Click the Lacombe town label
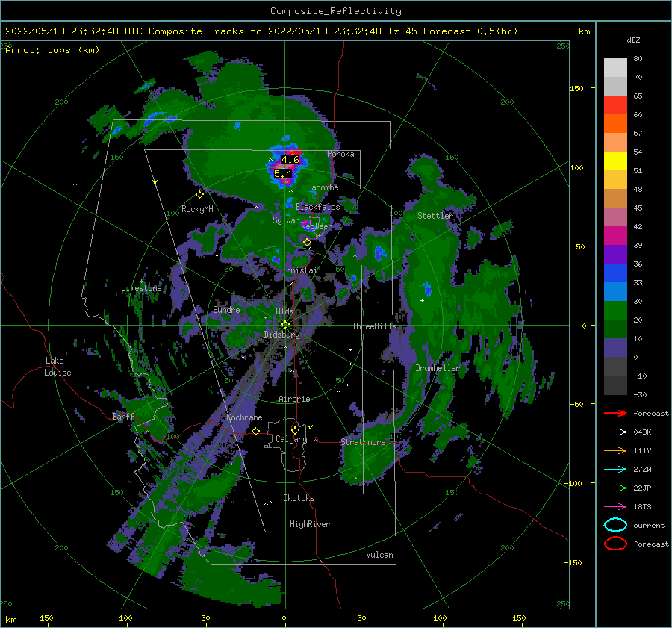This screenshot has width=672, height=628. click(323, 187)
